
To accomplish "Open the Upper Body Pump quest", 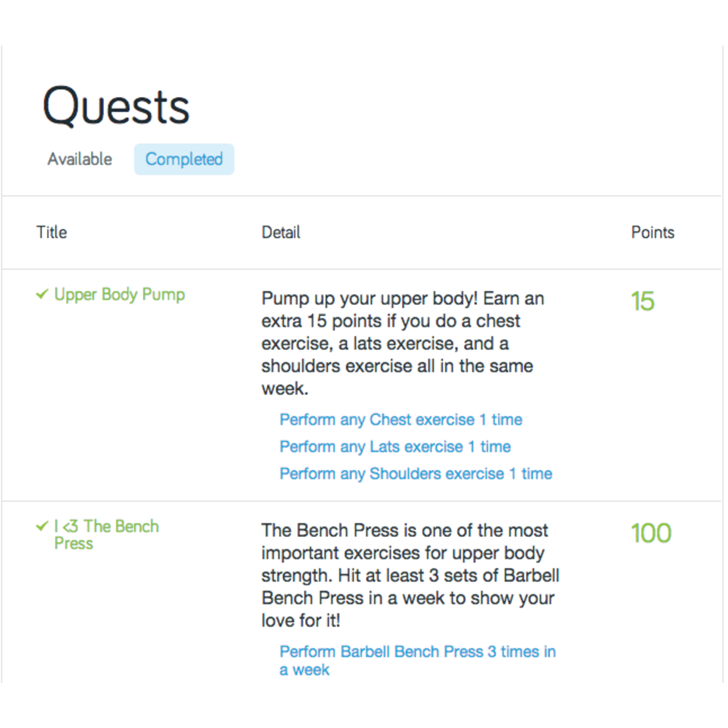I will pos(119,295).
